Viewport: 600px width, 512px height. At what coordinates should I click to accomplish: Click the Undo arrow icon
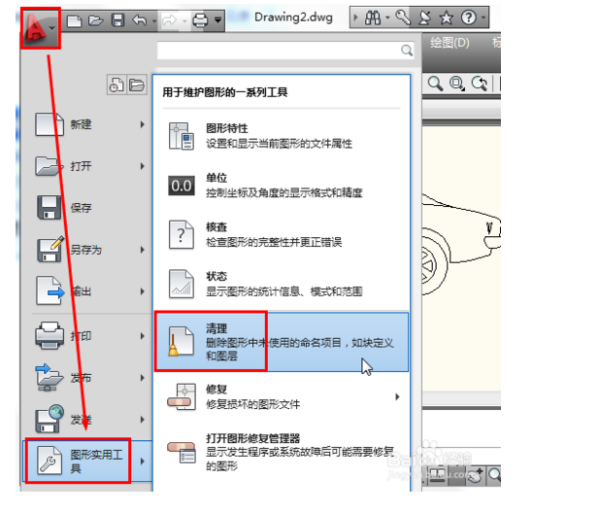140,20
